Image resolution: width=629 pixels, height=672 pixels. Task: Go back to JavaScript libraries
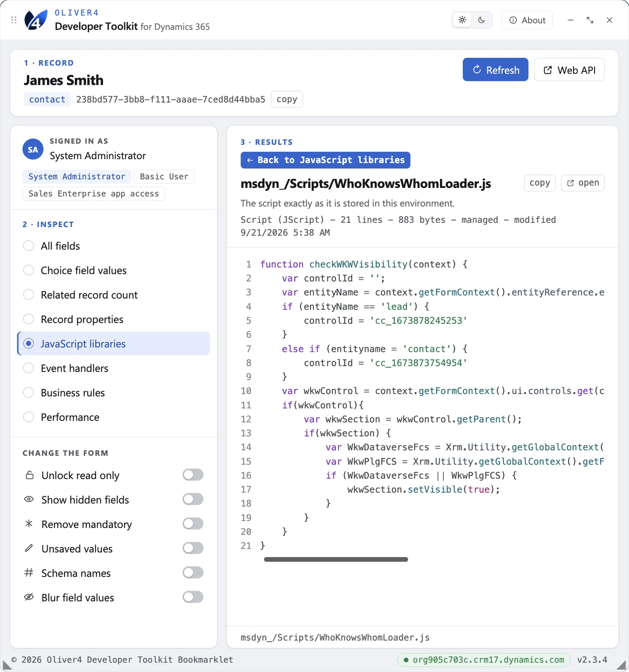326,160
